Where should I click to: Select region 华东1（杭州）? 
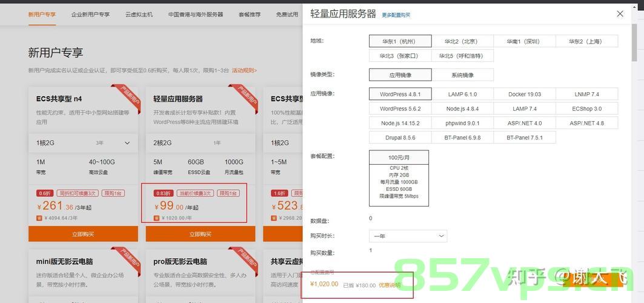[400, 41]
